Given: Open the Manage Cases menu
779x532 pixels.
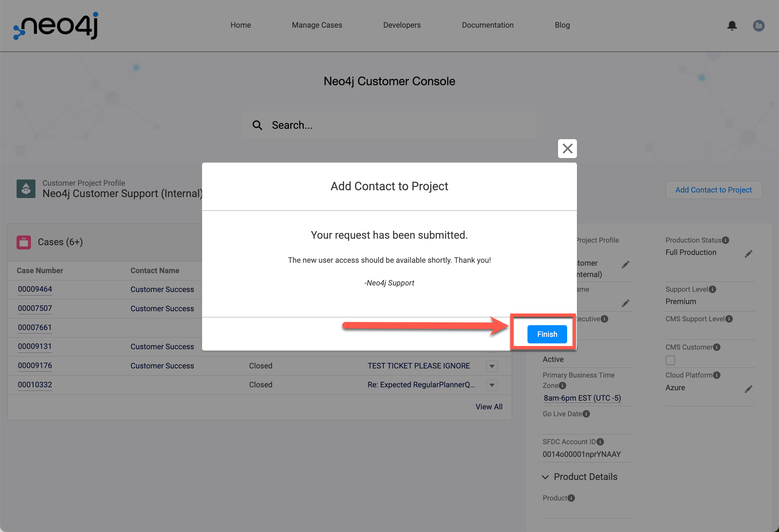Looking at the screenshot, I should [x=316, y=25].
